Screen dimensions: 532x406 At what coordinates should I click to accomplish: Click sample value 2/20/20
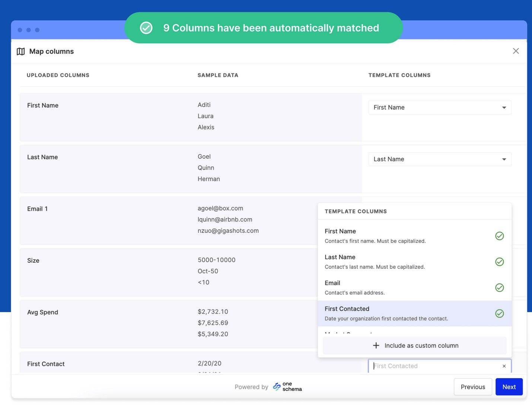coord(210,363)
